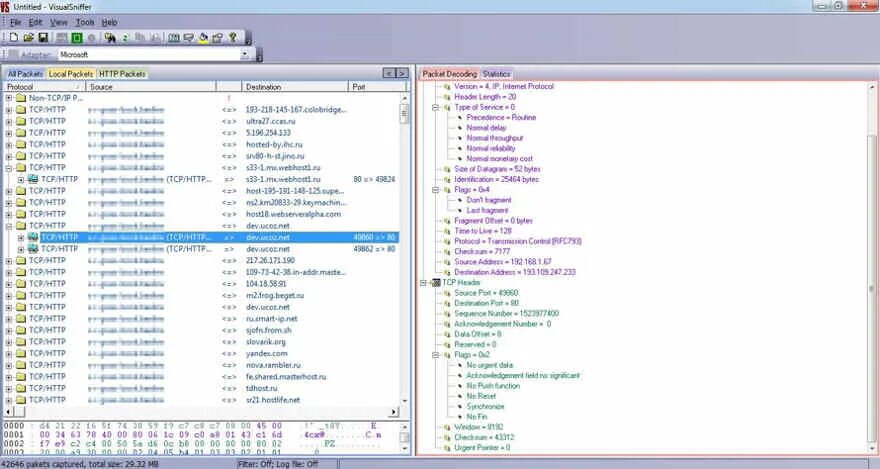This screenshot has width=880, height=469.
Task: Click the gray round record icon in toolbar
Action: [91, 38]
